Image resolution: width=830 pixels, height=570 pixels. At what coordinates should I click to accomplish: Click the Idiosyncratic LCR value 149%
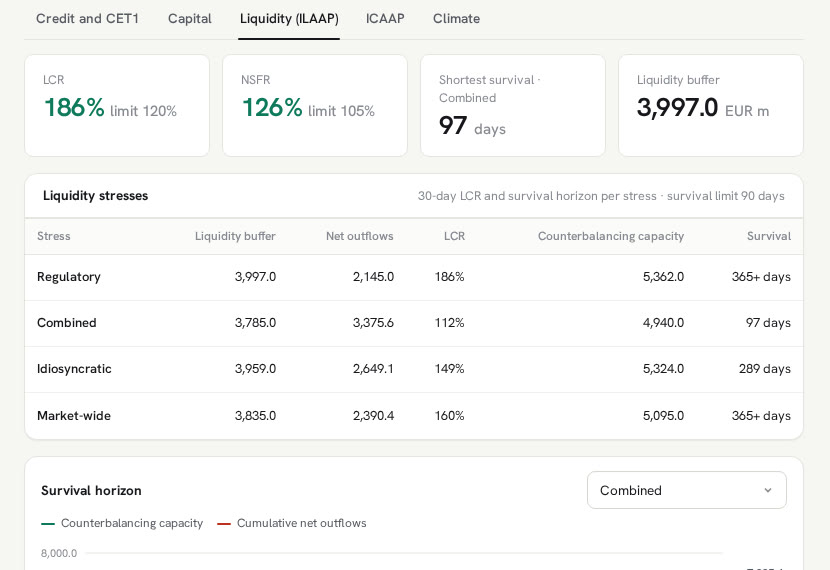tap(449, 369)
